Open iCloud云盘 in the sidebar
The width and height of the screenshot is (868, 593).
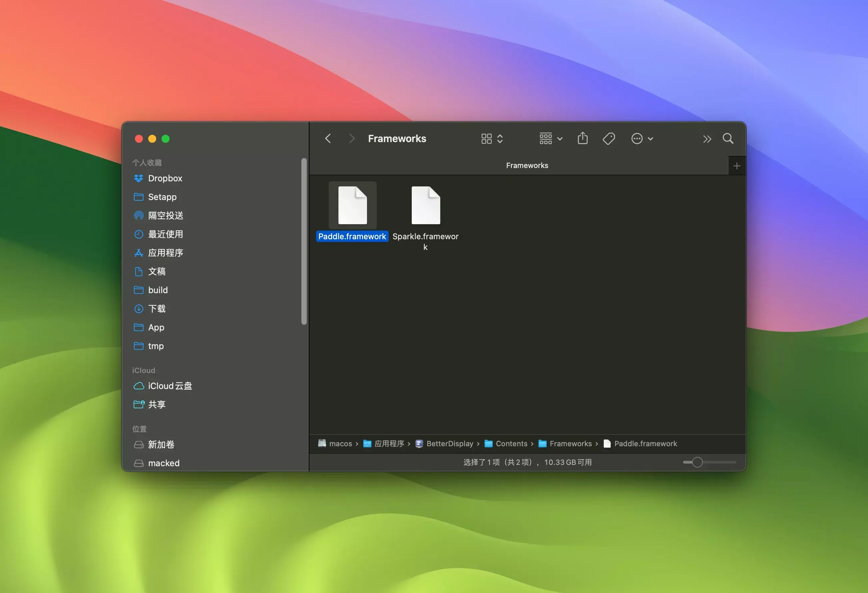tap(170, 386)
